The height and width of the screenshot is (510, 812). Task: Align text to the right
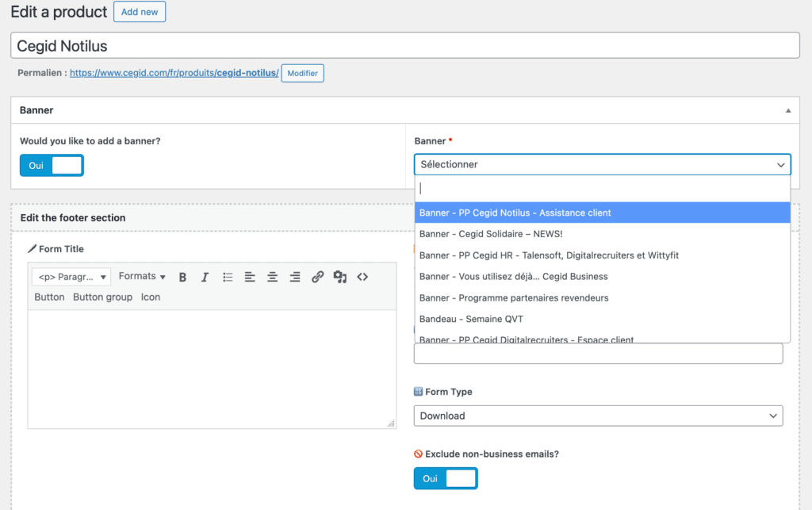coord(295,277)
